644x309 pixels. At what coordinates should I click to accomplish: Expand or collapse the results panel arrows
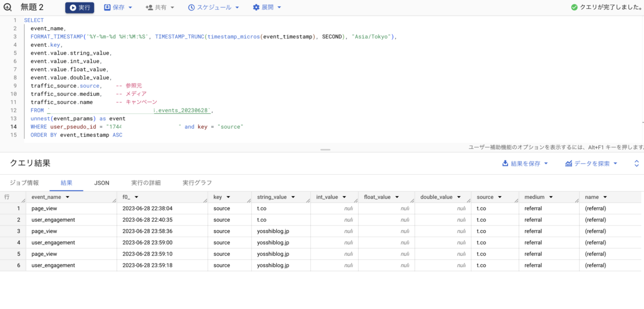tap(636, 164)
